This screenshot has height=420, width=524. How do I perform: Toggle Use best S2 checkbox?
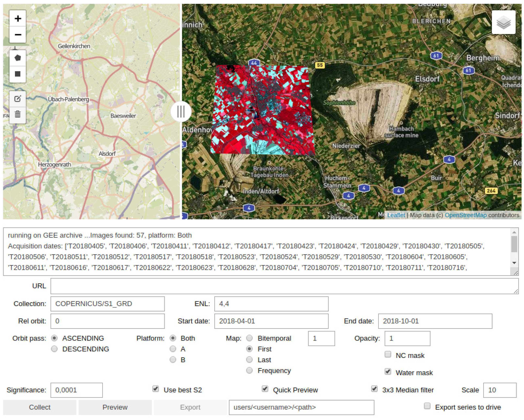(156, 389)
